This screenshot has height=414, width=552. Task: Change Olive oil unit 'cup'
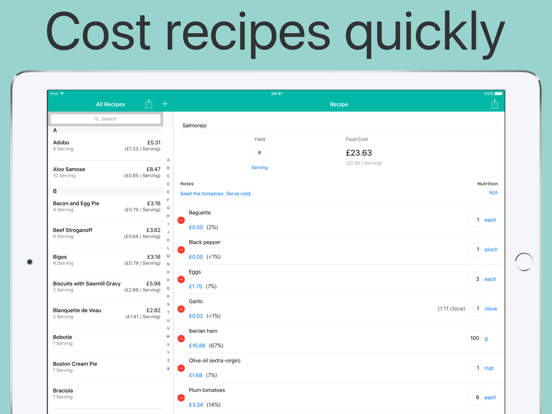[x=489, y=368]
